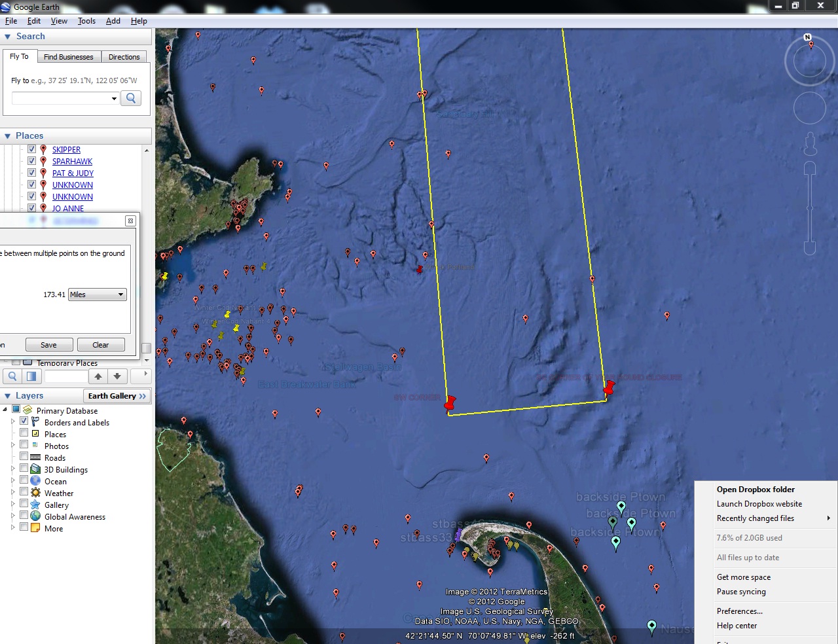The height and width of the screenshot is (644, 838).
Task: Open the View menu
Action: click(59, 21)
